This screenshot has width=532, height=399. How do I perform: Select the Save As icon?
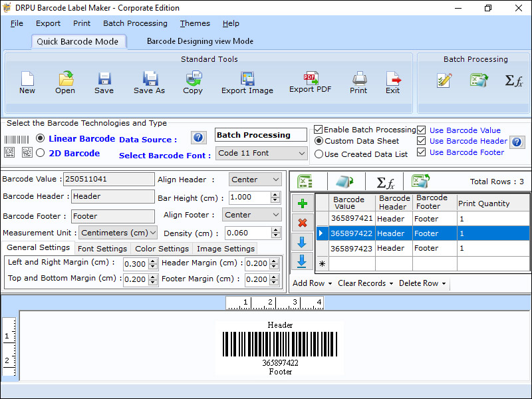coord(149,78)
